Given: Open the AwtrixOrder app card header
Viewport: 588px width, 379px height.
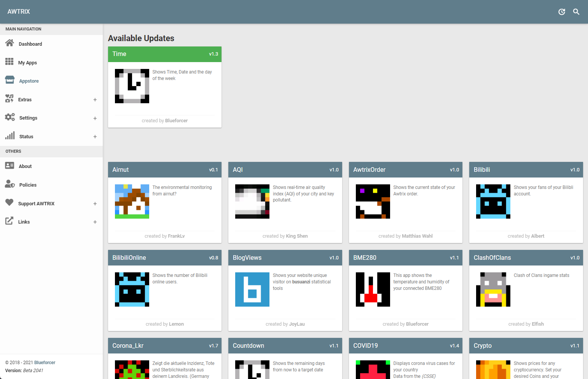Looking at the screenshot, I should pos(406,170).
